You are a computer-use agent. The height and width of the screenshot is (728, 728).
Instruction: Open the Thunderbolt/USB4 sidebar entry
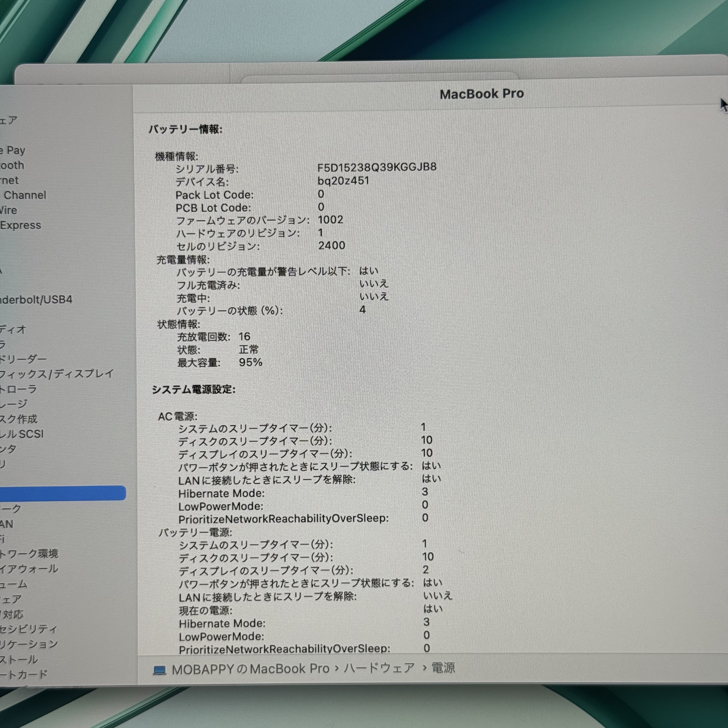click(36, 299)
